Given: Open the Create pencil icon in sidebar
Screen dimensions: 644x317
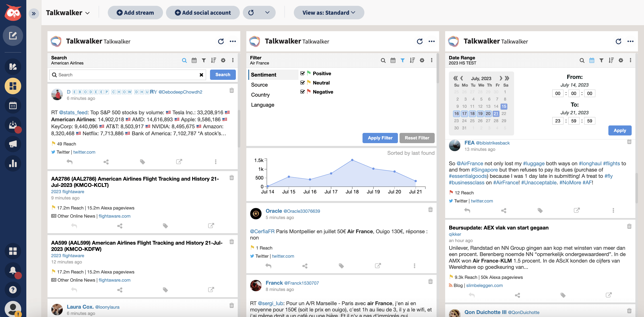Looking at the screenshot, I should point(13,67).
